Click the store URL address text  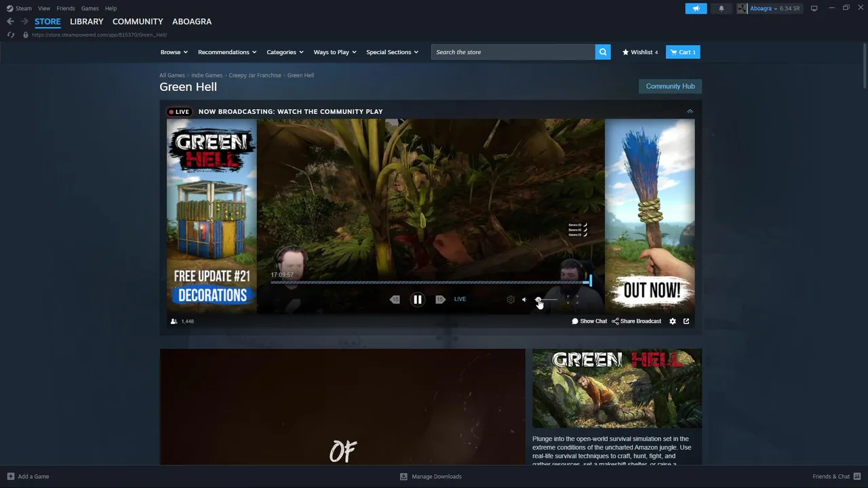pyautogui.click(x=99, y=35)
